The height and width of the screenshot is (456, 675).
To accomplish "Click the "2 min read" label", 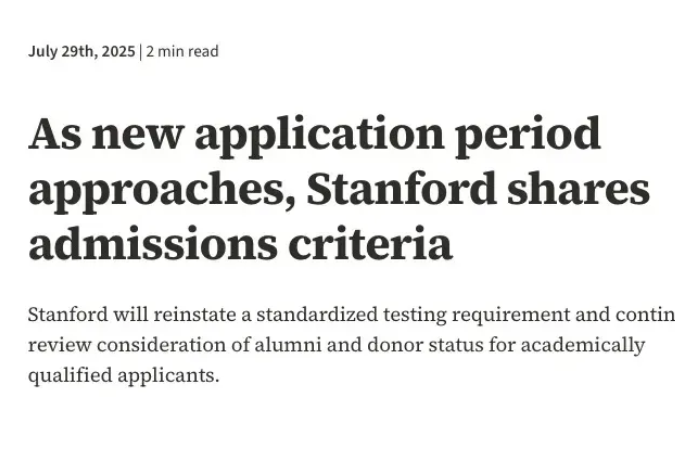I will click(182, 51).
